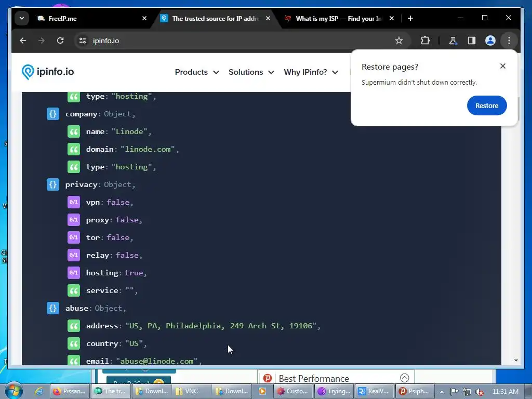Open the profile avatar menu
532x399 pixels.
490,41
